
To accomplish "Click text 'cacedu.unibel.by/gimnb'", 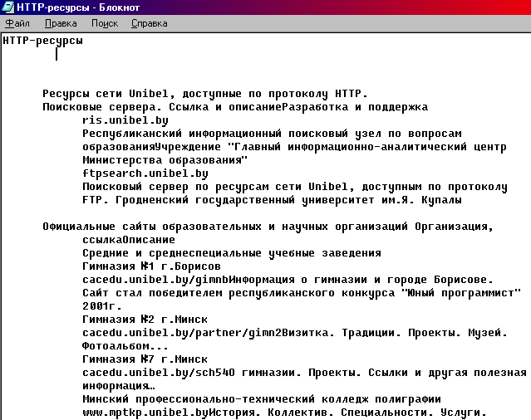I will (x=155, y=280).
